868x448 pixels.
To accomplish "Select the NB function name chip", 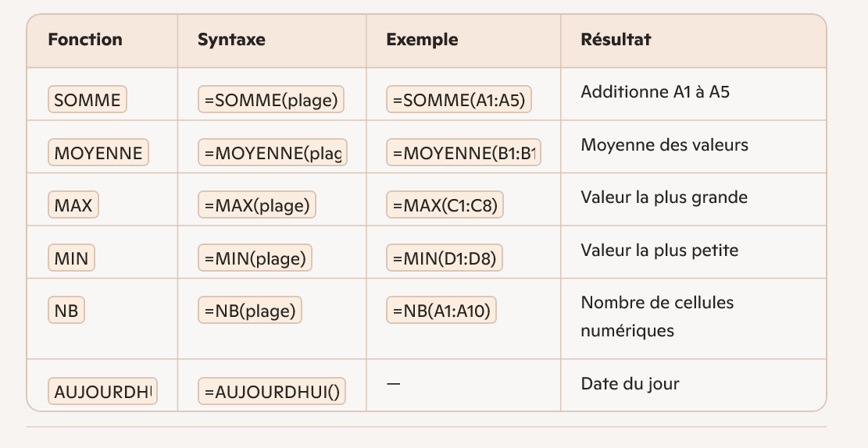I will [x=66, y=311].
